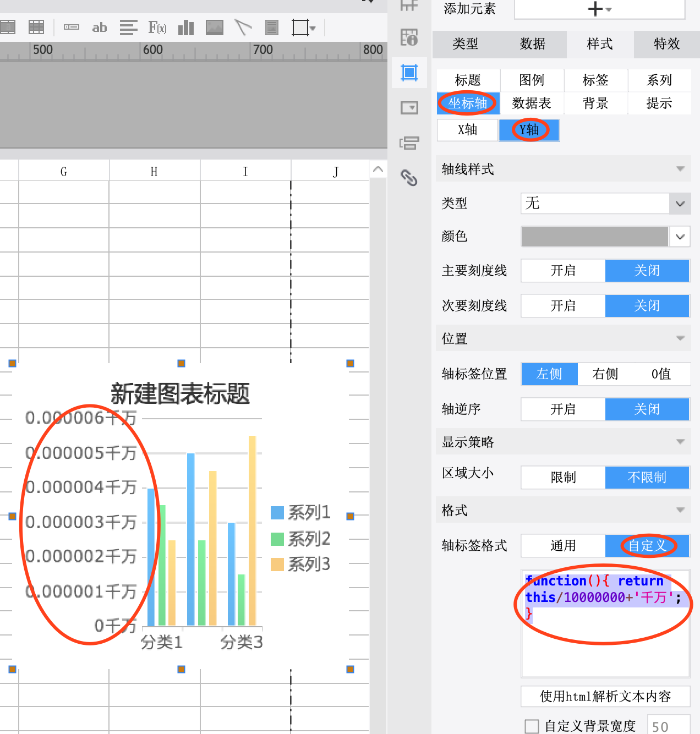The height and width of the screenshot is (734, 700).
Task: Open the widget settings dropdown-box sidebar icon
Action: coord(409,108)
